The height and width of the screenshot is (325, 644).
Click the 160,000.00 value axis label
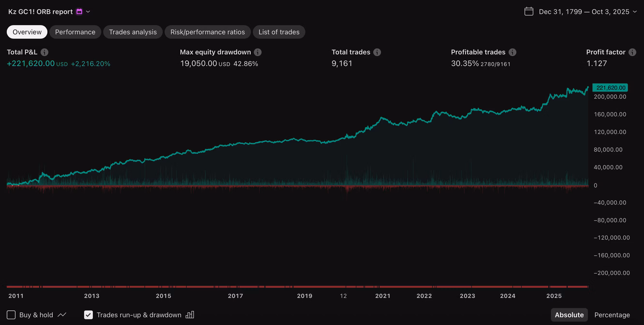coord(610,115)
